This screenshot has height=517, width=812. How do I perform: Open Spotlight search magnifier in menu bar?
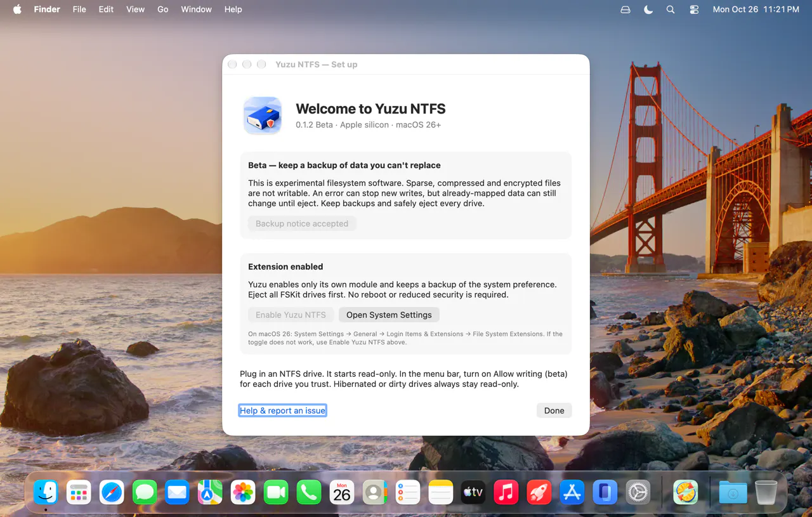671,10
